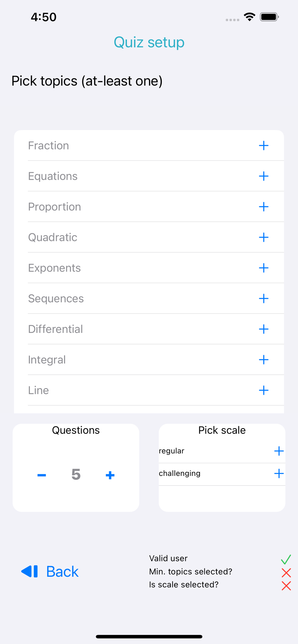The width and height of the screenshot is (298, 644).
Task: Tap the green checkmark beside Valid user
Action: pyautogui.click(x=286, y=559)
